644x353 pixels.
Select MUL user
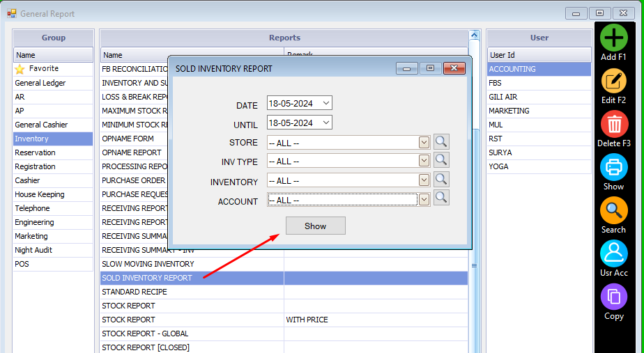tap(539, 125)
